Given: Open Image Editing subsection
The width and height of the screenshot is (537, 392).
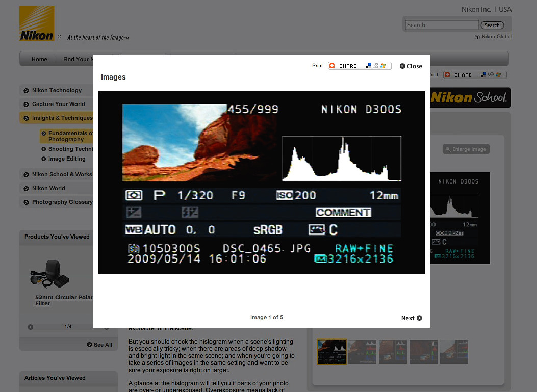Looking at the screenshot, I should pyautogui.click(x=64, y=159).
